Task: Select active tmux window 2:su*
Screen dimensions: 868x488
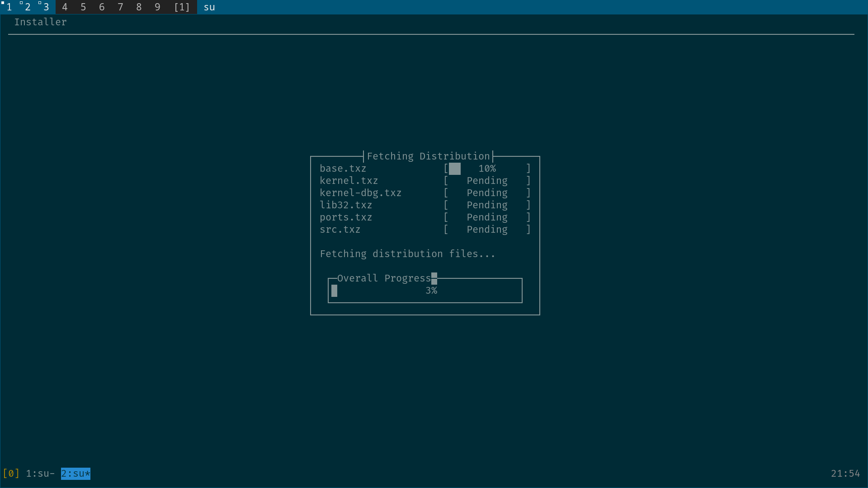Action: pyautogui.click(x=75, y=474)
